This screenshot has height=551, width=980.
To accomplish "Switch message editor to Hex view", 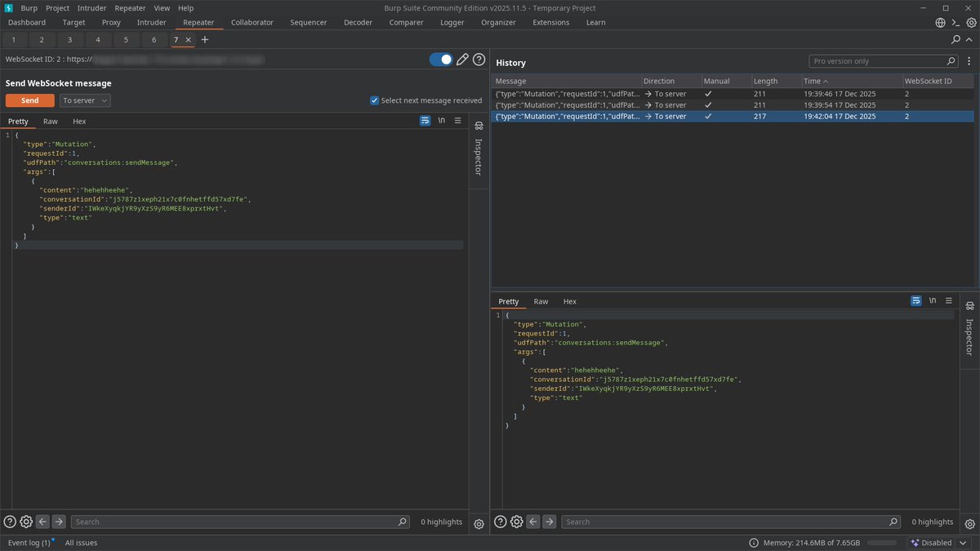I will click(x=79, y=121).
